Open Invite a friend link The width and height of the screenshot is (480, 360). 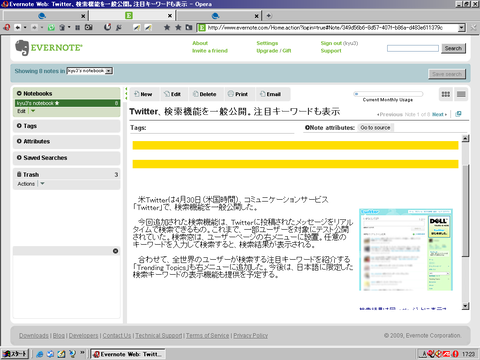[210, 51]
